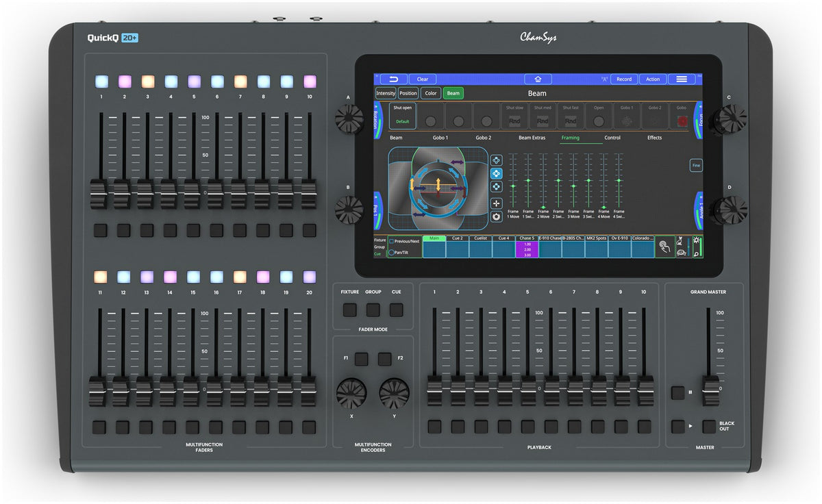Tick the Previous/Next checkbox
Image resolution: width=822 pixels, height=504 pixels.
click(x=392, y=241)
